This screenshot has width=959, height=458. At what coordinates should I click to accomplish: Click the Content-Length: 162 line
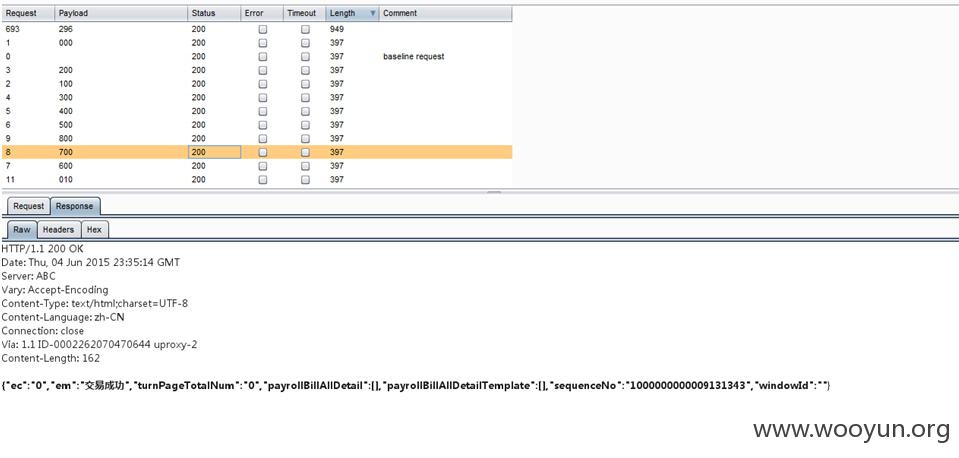pyautogui.click(x=50, y=358)
